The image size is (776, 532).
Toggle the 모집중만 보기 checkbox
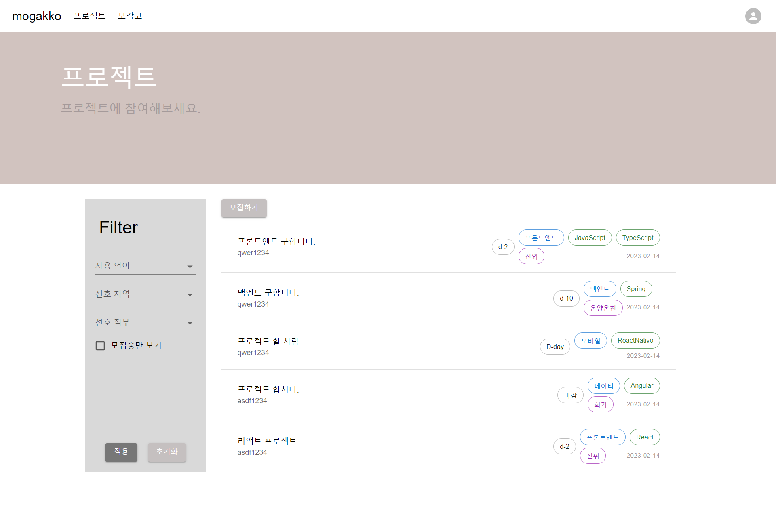(x=100, y=346)
